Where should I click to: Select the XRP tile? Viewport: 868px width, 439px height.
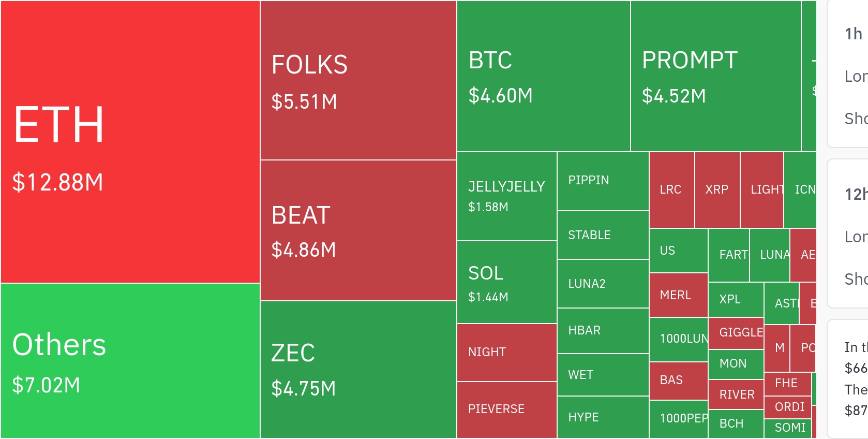717,190
